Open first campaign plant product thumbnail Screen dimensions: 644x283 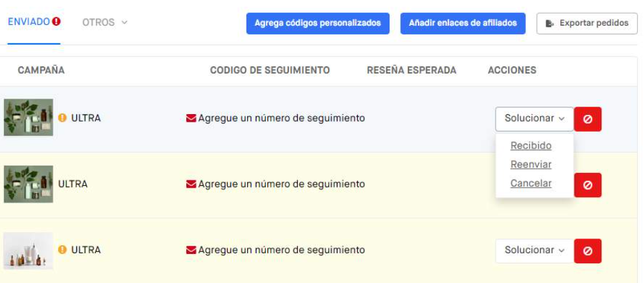(28, 117)
